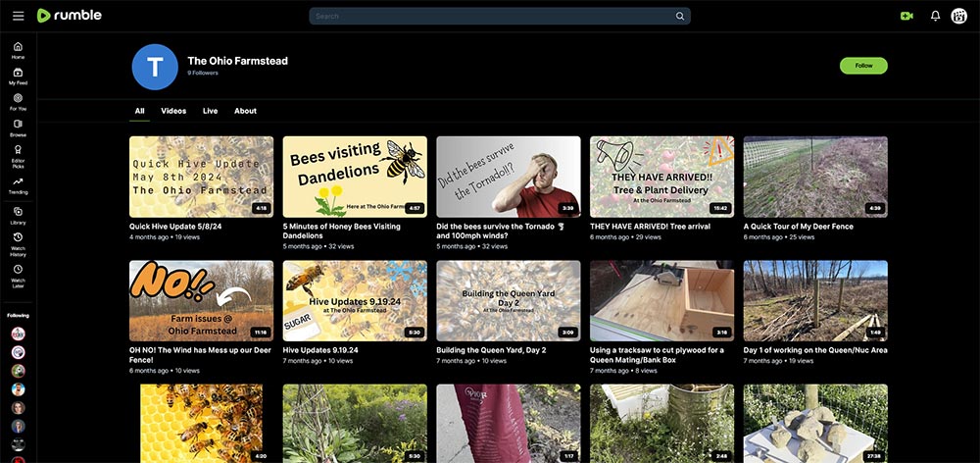
Task: Click the fourth followed channel avatar
Action: (x=18, y=389)
